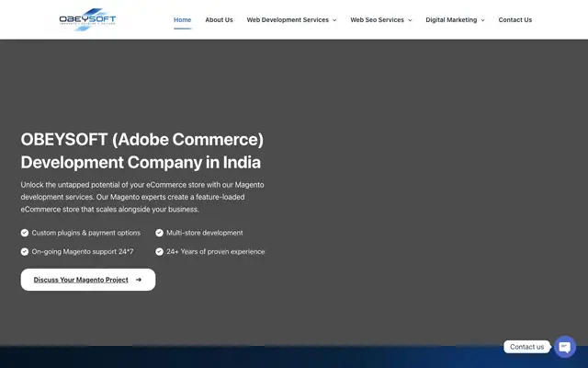Expand the Digital Marketing chevron
The height and width of the screenshot is (368, 588).
coord(482,20)
